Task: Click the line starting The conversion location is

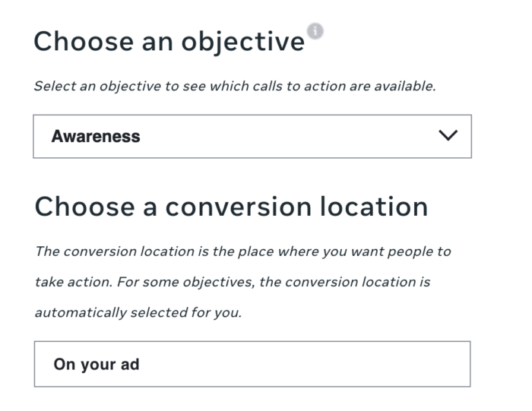Action: 243,251
